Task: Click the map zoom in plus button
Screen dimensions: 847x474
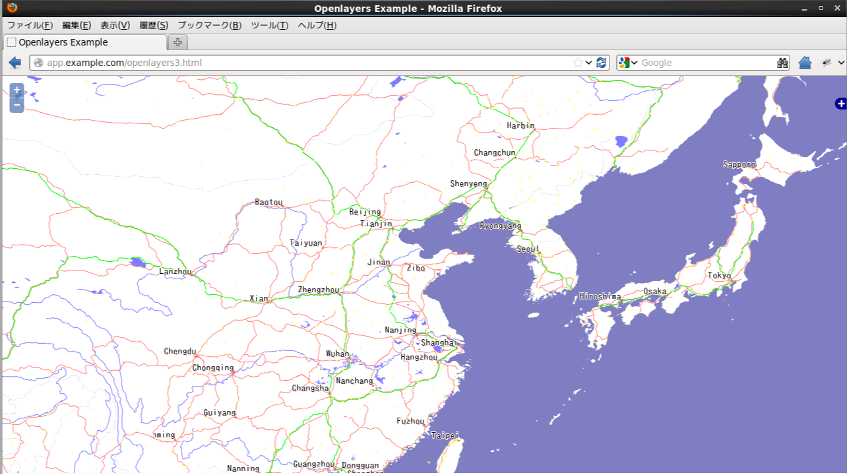Action: [16, 90]
